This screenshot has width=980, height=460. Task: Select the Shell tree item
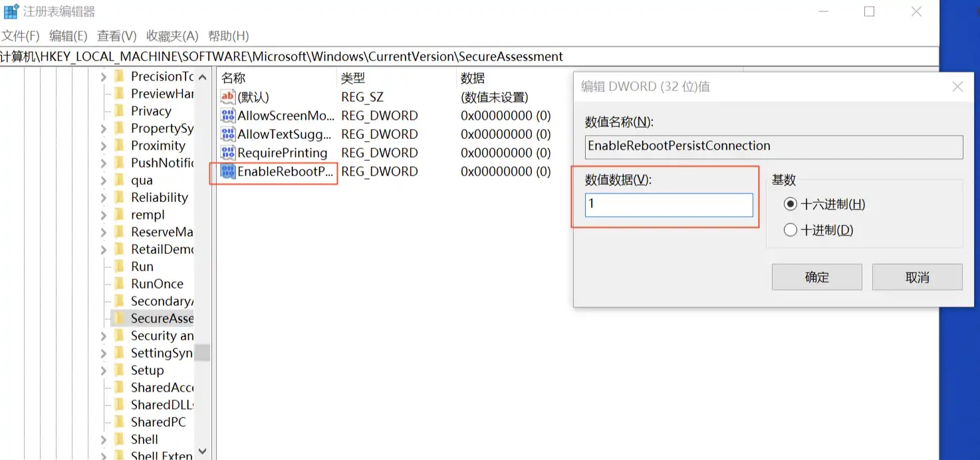click(144, 439)
